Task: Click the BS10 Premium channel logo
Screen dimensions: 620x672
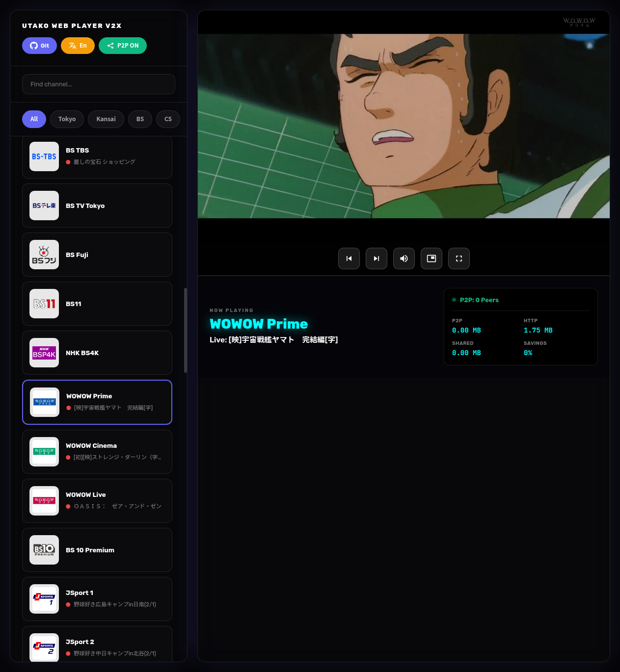Action: click(x=44, y=550)
